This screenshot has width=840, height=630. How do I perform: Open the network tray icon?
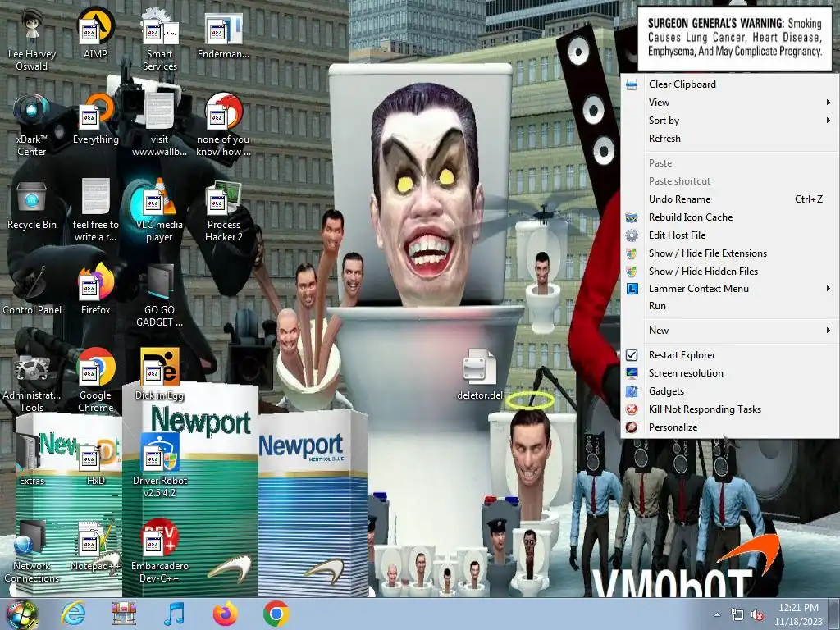coord(737,615)
